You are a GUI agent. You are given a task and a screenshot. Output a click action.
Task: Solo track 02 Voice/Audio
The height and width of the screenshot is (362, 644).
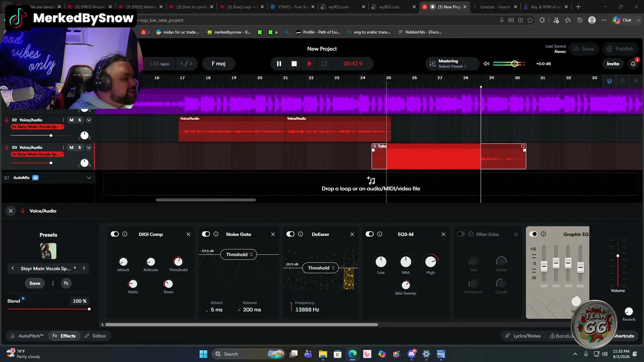click(x=79, y=120)
